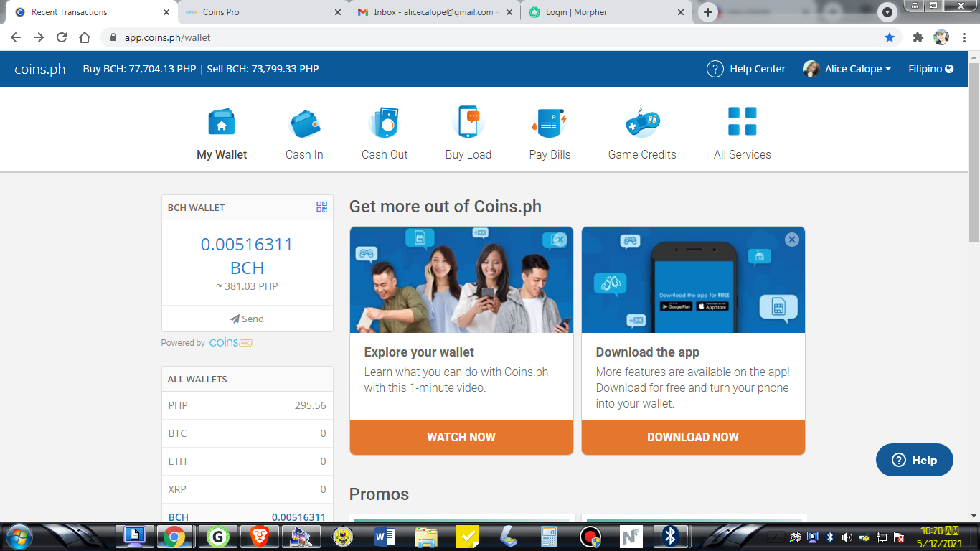Screen dimensions: 980x551
Task: Open the Chrome profile avatar
Action: (x=941, y=37)
